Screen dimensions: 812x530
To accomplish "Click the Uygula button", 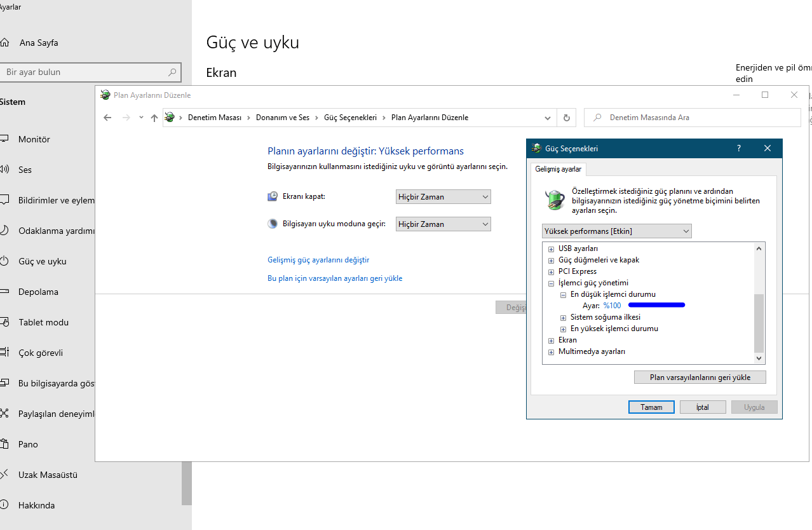I will [x=754, y=407].
